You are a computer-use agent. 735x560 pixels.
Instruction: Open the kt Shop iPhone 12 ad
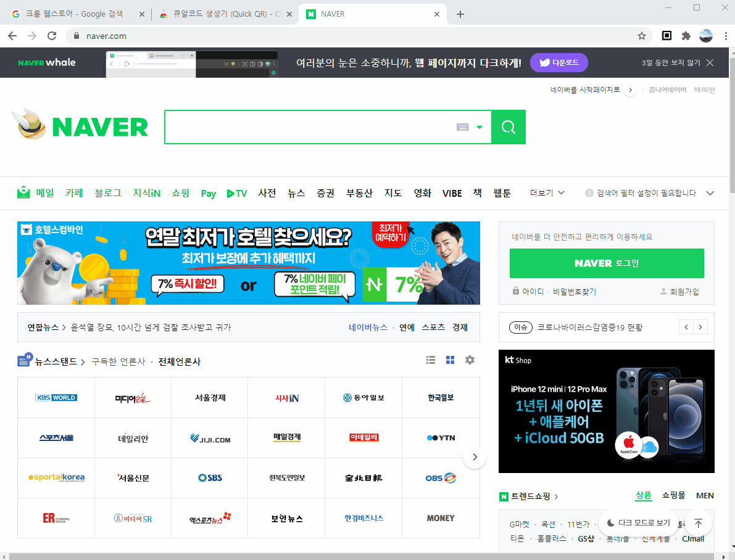(607, 411)
